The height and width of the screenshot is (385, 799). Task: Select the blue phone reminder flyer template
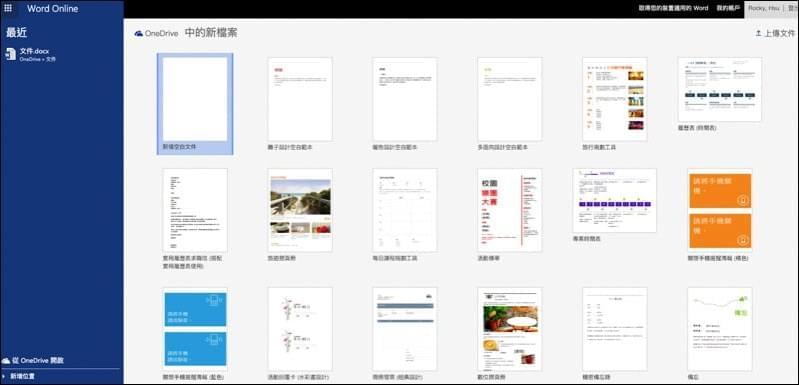195,329
